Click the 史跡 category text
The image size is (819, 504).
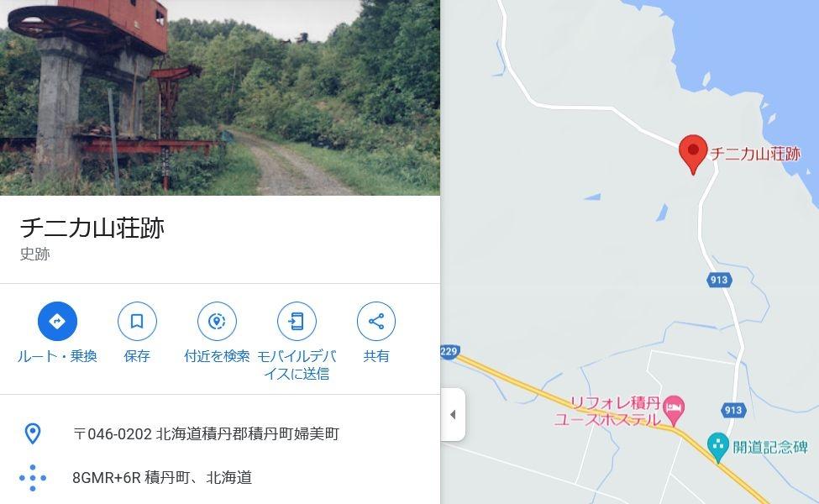click(x=35, y=254)
